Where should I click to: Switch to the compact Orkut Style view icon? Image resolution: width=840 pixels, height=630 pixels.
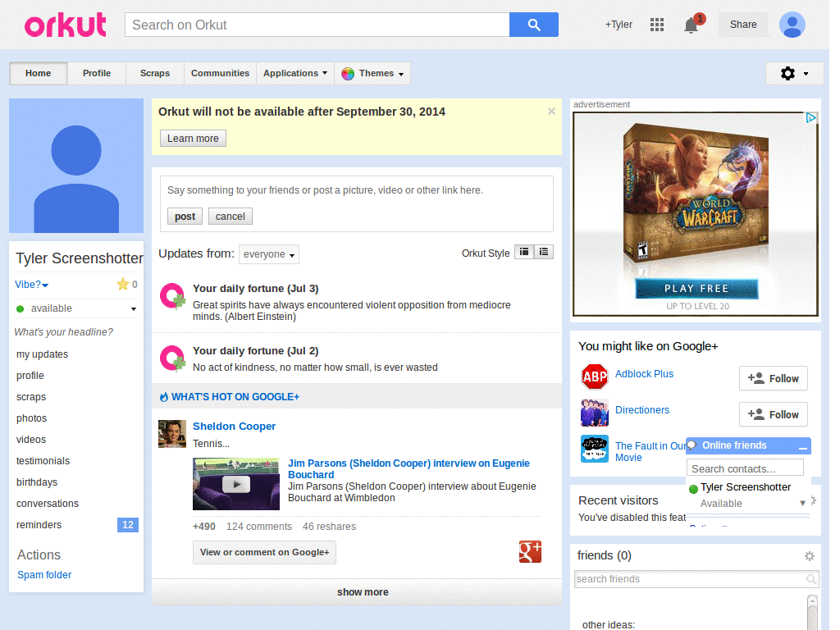(x=524, y=252)
